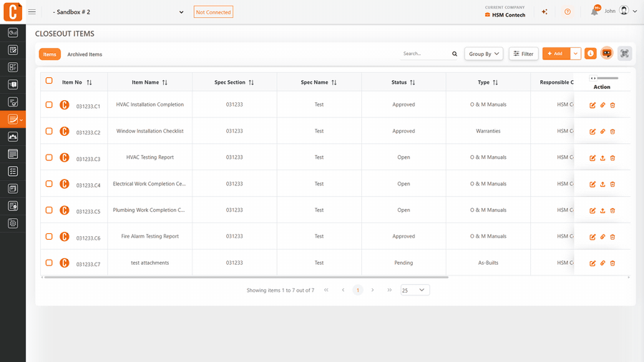
Task: Delete the Window Installation Checklist item
Action: point(613,132)
